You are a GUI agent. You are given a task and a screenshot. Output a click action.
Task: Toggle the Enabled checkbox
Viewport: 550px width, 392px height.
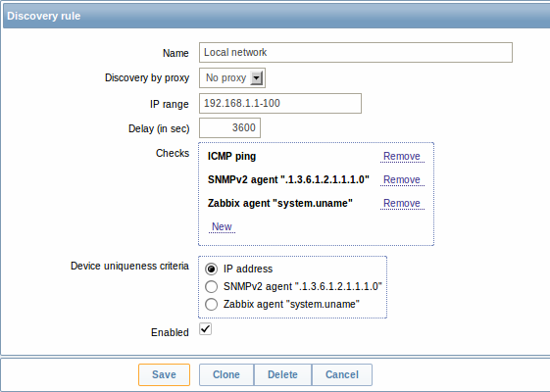(x=206, y=329)
